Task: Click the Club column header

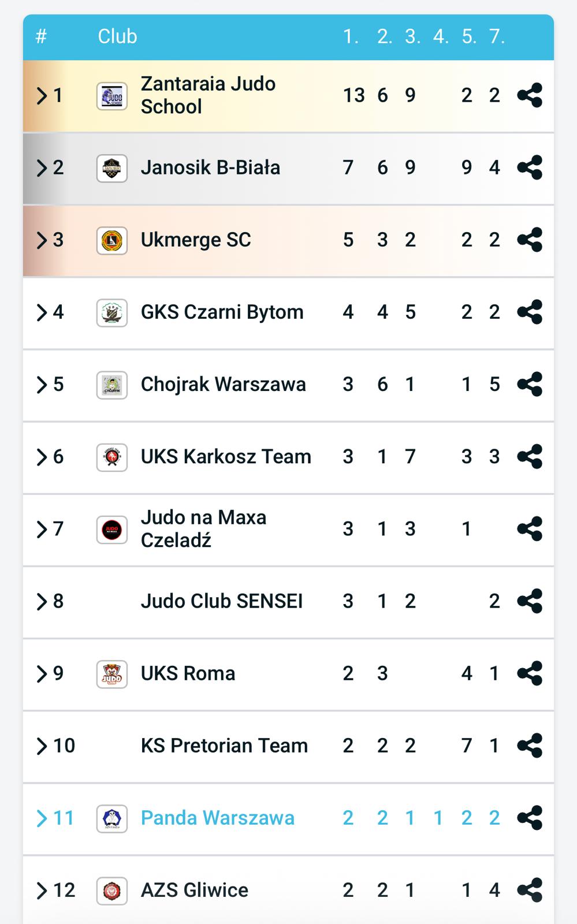Action: pyautogui.click(x=117, y=36)
